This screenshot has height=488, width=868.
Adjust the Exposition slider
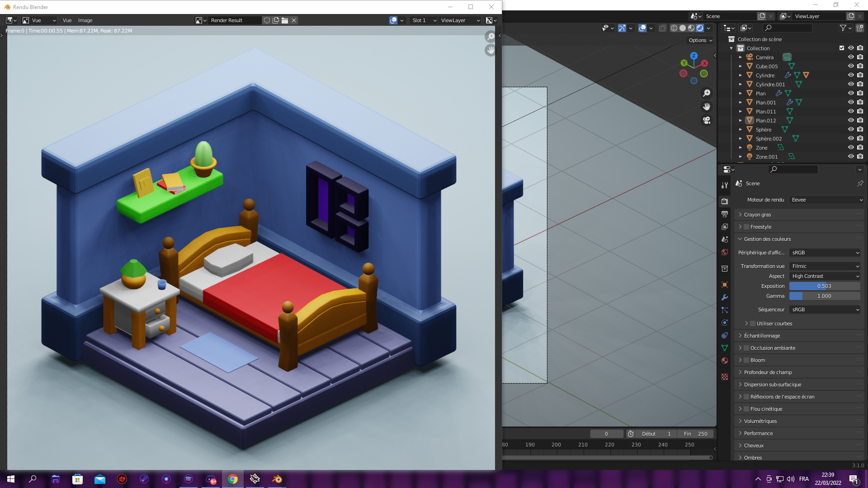coord(825,286)
